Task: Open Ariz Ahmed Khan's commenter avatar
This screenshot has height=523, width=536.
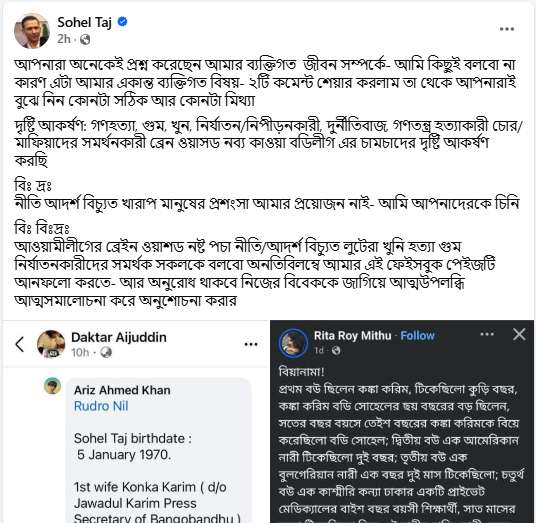Action: (x=53, y=386)
